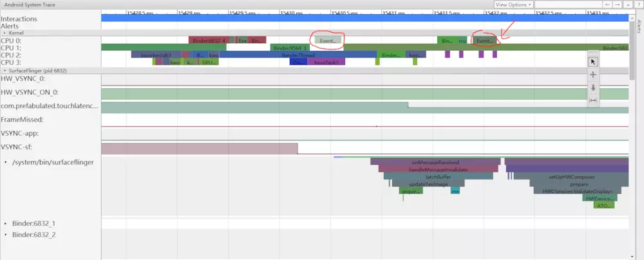Select the updateTexImage slice
644x260 pixels.
[428, 183]
